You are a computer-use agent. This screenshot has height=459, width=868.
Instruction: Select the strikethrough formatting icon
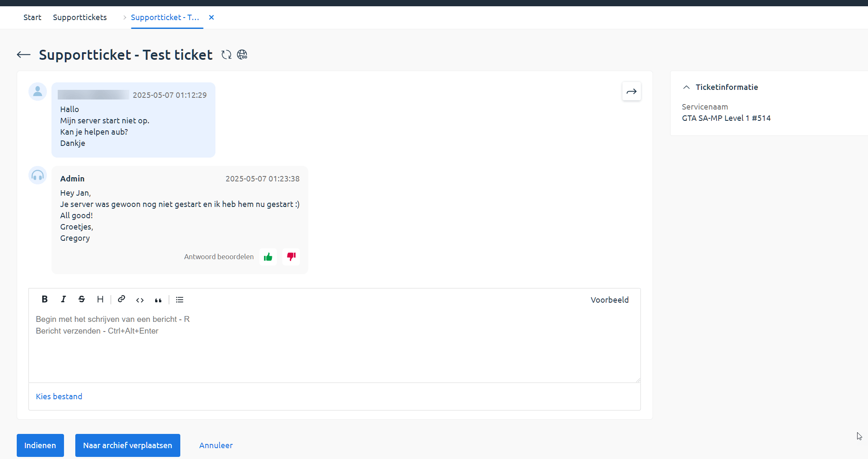(82, 299)
